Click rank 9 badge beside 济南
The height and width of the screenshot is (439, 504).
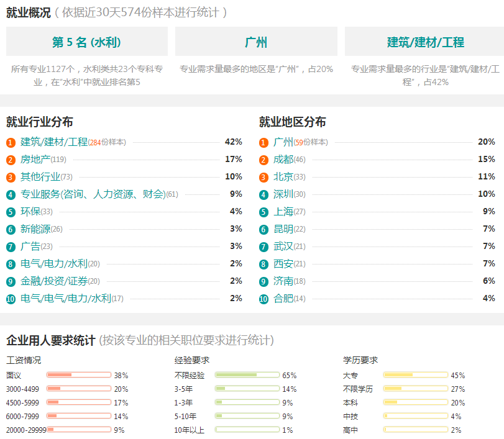pos(263,282)
